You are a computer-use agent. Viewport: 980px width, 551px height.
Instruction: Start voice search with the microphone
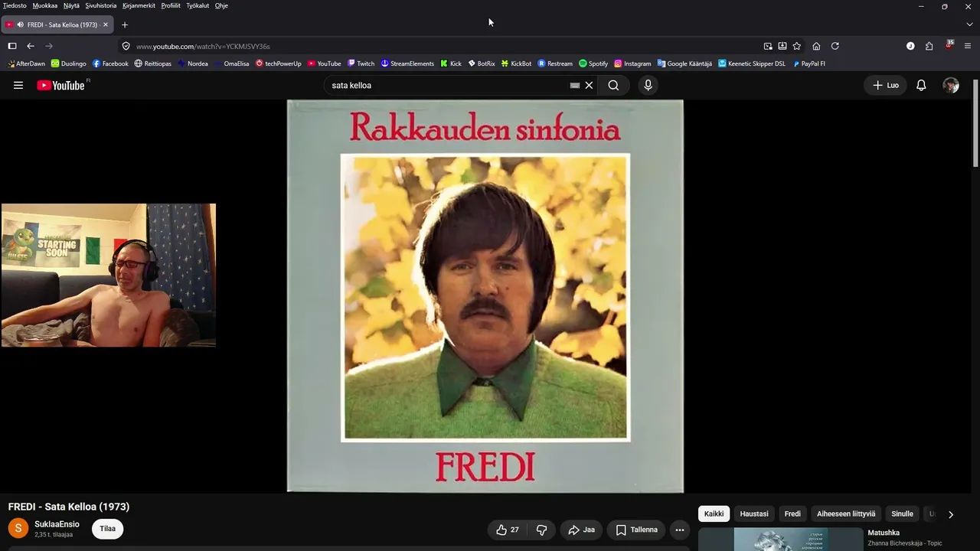point(648,86)
